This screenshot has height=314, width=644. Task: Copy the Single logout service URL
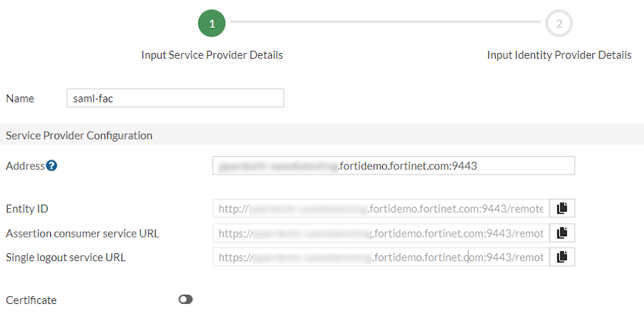(x=562, y=256)
